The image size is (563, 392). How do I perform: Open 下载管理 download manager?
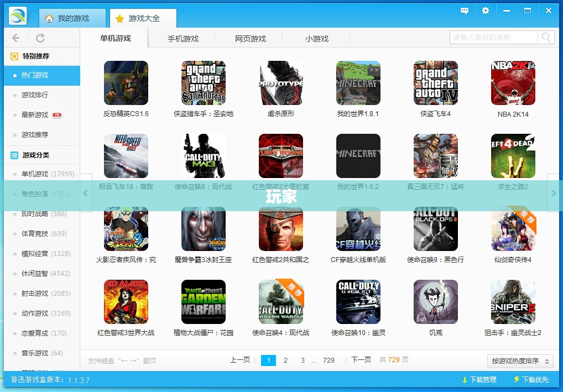point(479,380)
